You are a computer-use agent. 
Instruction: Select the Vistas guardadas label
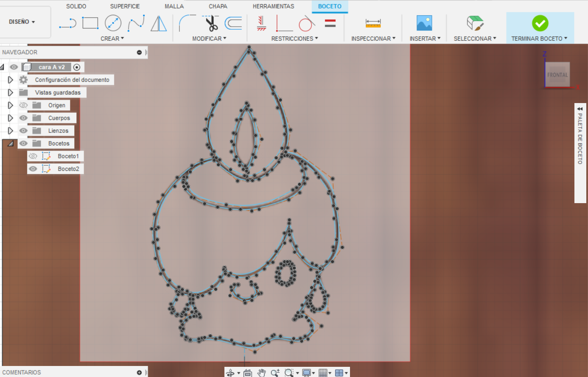coord(58,92)
